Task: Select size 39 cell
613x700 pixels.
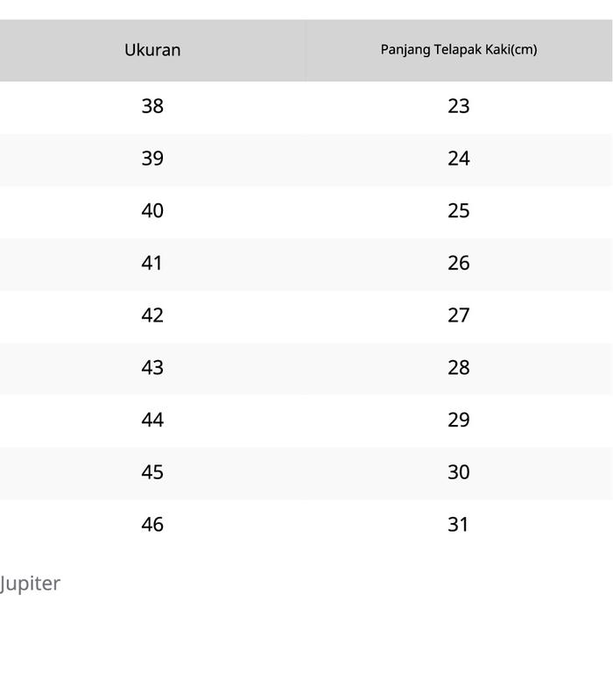Action: pyautogui.click(x=152, y=159)
